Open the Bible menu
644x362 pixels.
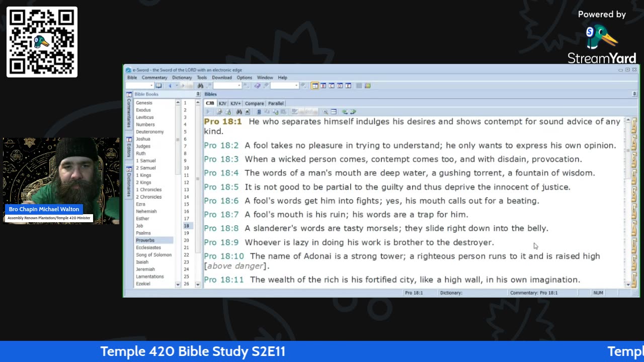pyautogui.click(x=132, y=77)
